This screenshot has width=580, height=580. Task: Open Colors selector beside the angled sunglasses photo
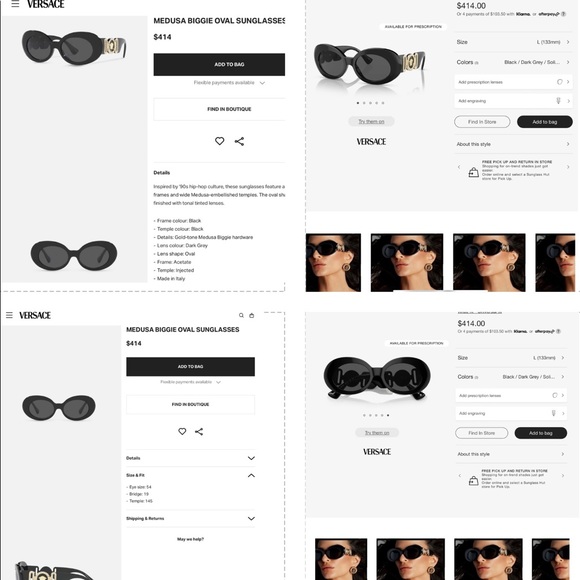513,62
